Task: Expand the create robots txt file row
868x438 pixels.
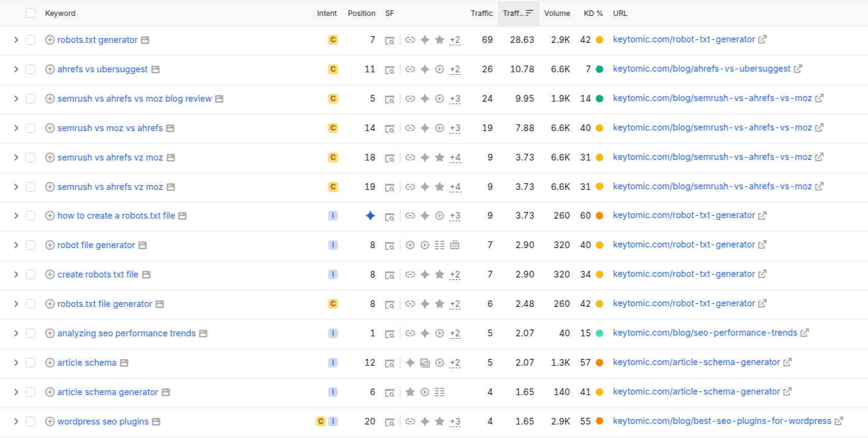Action: (x=17, y=274)
